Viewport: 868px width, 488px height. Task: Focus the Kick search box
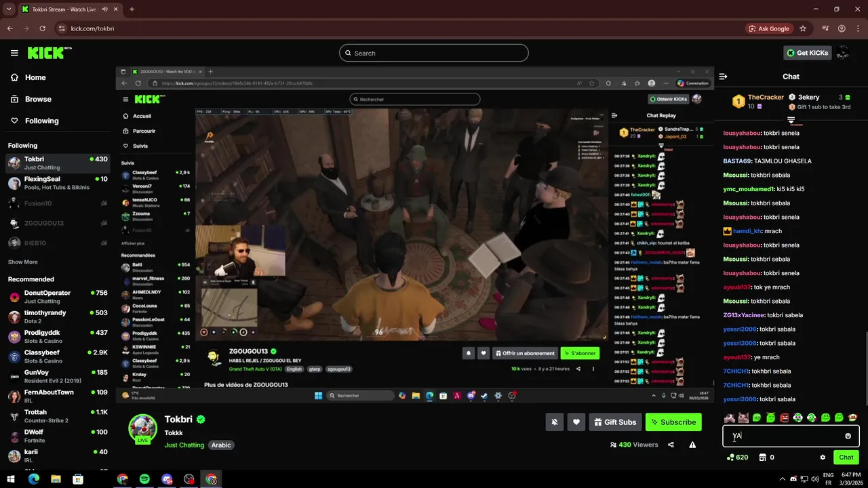coord(434,53)
